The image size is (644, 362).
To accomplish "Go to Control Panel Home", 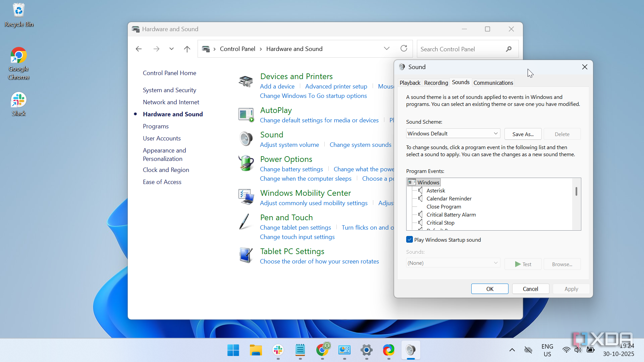I will 169,73.
